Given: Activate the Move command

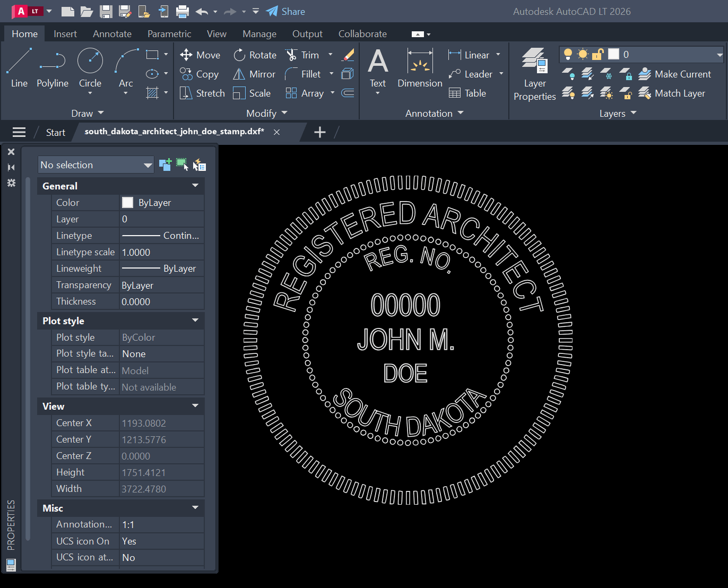Looking at the screenshot, I should click(200, 55).
